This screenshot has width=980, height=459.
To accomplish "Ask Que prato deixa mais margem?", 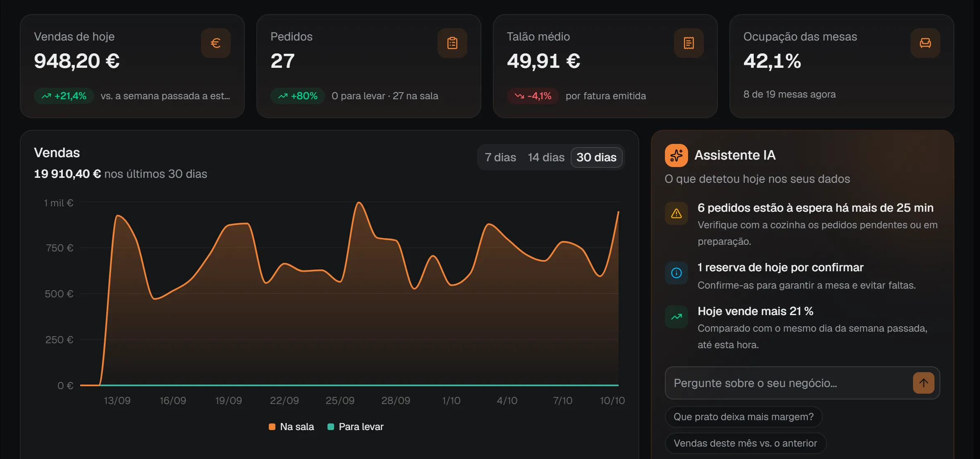I will pyautogui.click(x=743, y=417).
